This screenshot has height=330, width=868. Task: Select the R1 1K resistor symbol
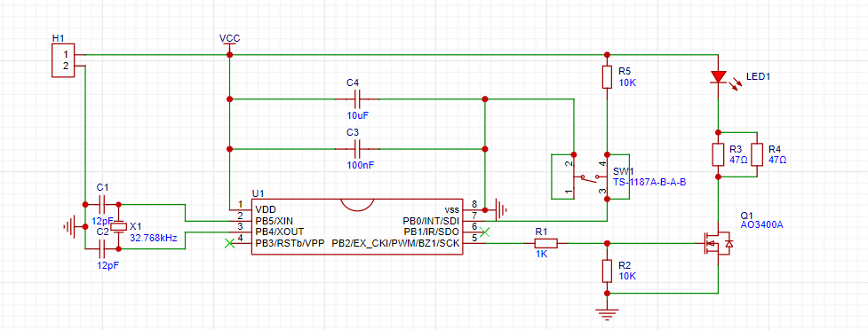(x=546, y=243)
